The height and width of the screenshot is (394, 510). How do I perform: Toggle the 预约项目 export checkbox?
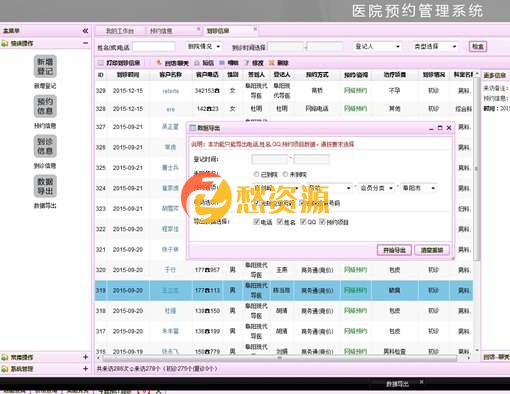click(322, 221)
